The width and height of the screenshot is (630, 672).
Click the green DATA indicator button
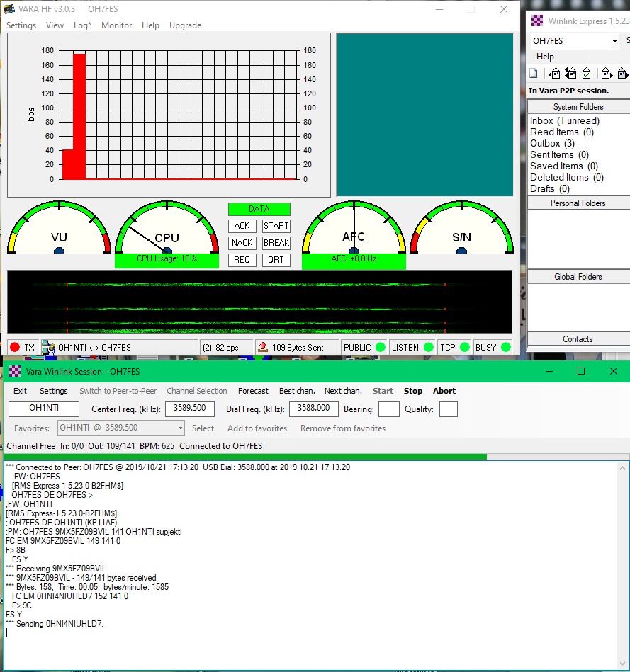(x=259, y=209)
